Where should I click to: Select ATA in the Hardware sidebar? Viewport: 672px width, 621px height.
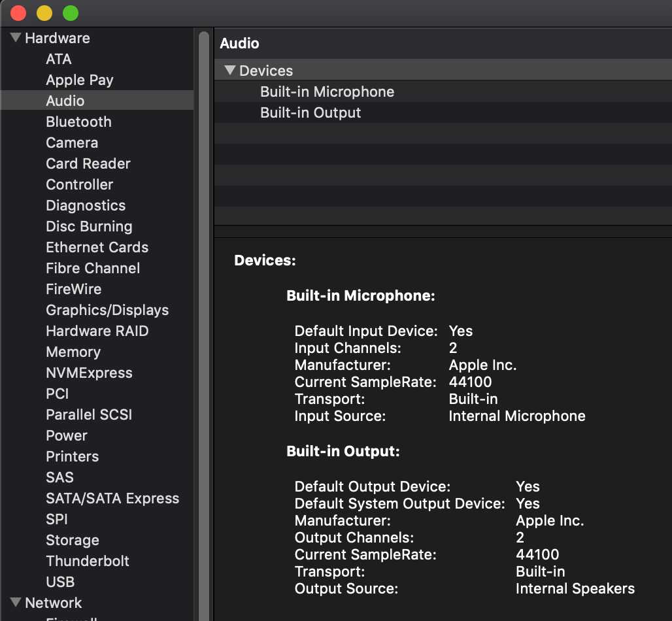[58, 59]
